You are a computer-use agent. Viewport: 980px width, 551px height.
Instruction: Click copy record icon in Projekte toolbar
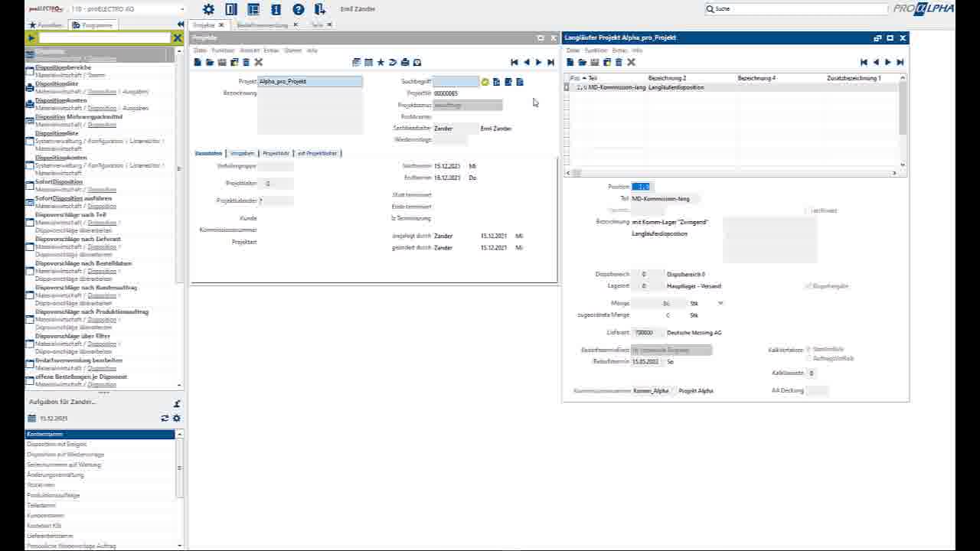[x=234, y=62]
